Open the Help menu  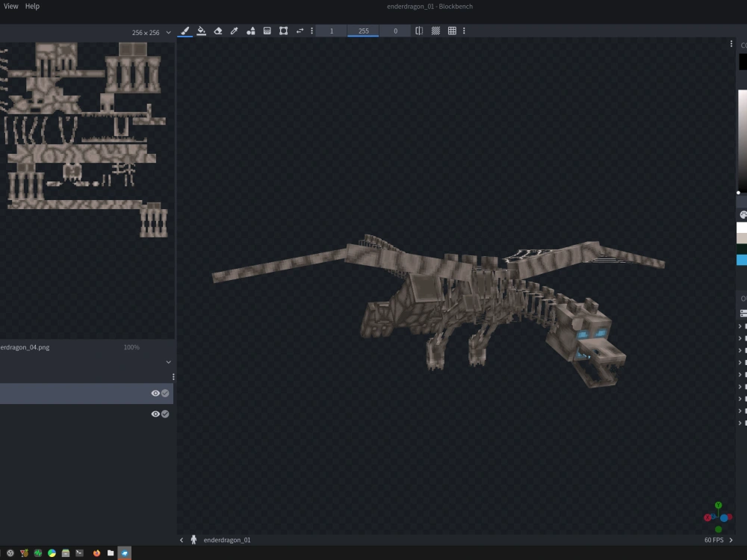point(31,6)
